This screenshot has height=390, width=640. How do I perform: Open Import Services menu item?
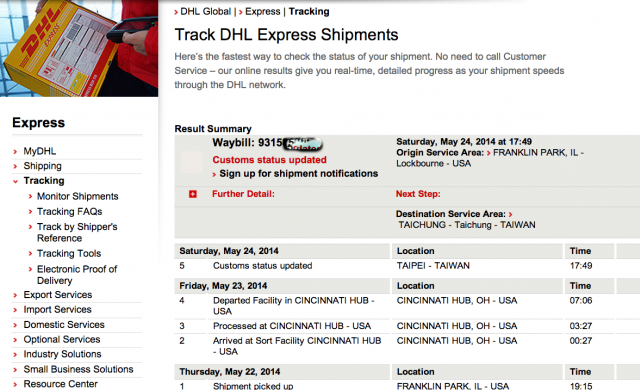[57, 310]
